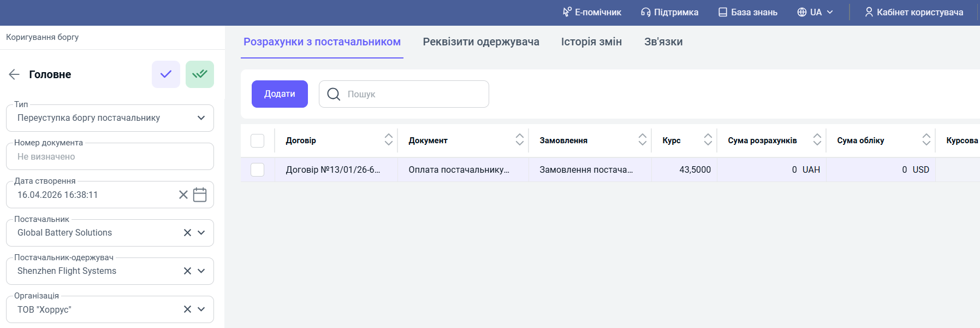Expand the Постачальник dropdown arrow
980x328 pixels.
[x=201, y=233]
